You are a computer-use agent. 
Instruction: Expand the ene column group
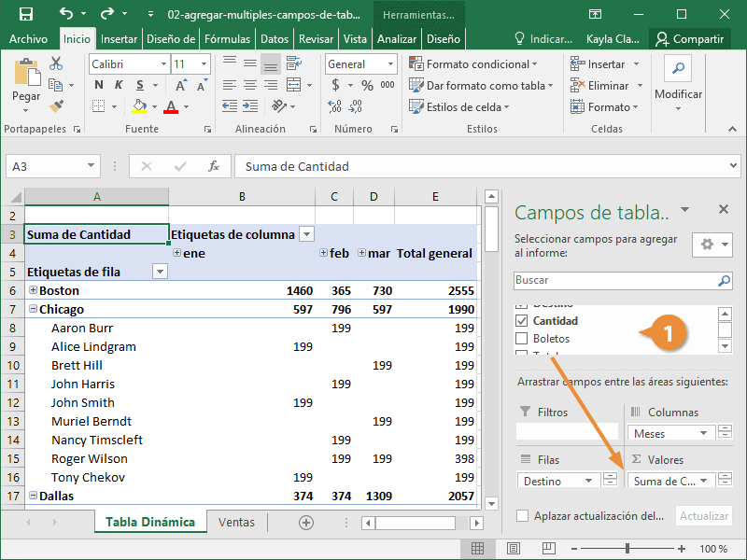pyautogui.click(x=176, y=252)
